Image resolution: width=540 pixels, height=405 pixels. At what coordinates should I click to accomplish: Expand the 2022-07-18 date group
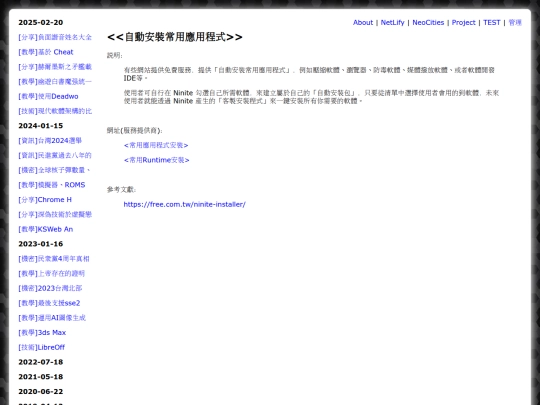[41, 362]
